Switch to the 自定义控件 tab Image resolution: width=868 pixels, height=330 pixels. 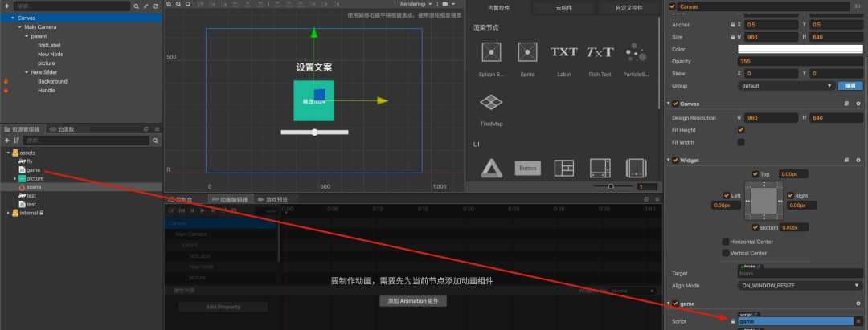[x=628, y=8]
